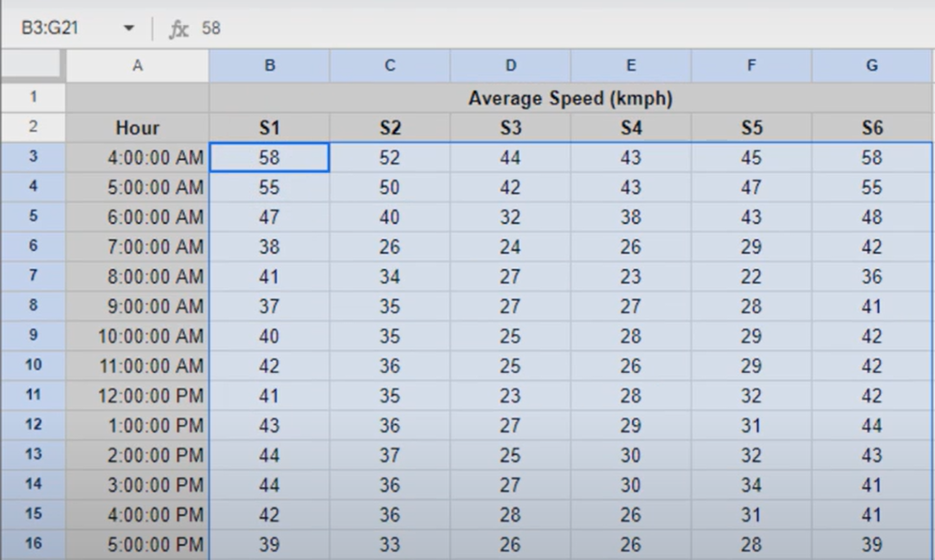This screenshot has height=560, width=935.
Task: Click the '4:00:00 AM' hour cell
Action: point(138,158)
